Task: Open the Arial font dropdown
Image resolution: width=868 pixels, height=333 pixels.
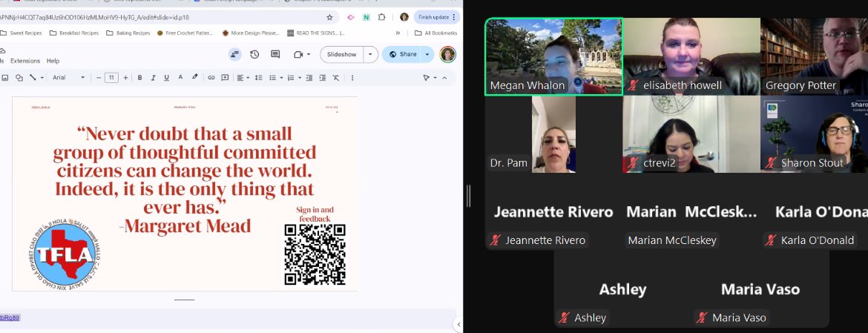Action: point(69,78)
